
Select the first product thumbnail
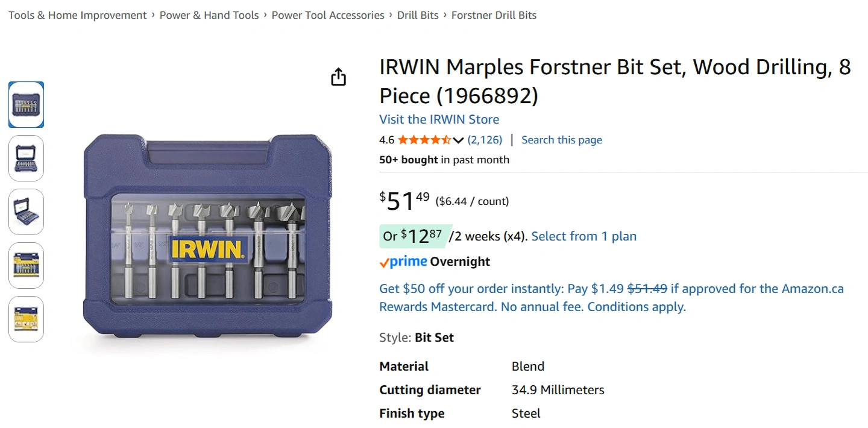click(26, 105)
